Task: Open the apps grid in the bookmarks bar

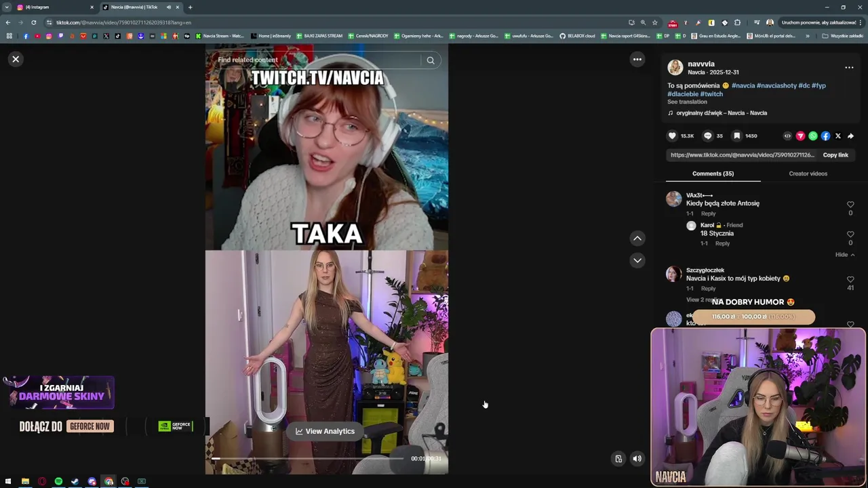Action: (9, 36)
